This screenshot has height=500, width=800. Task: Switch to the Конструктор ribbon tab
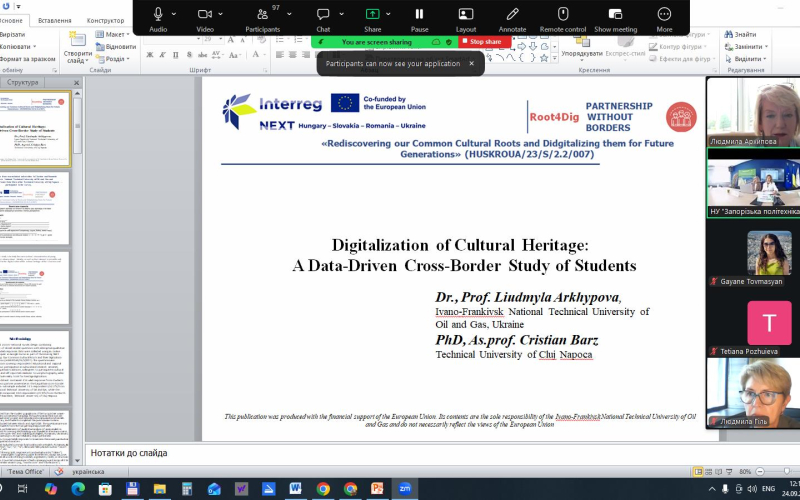point(106,20)
